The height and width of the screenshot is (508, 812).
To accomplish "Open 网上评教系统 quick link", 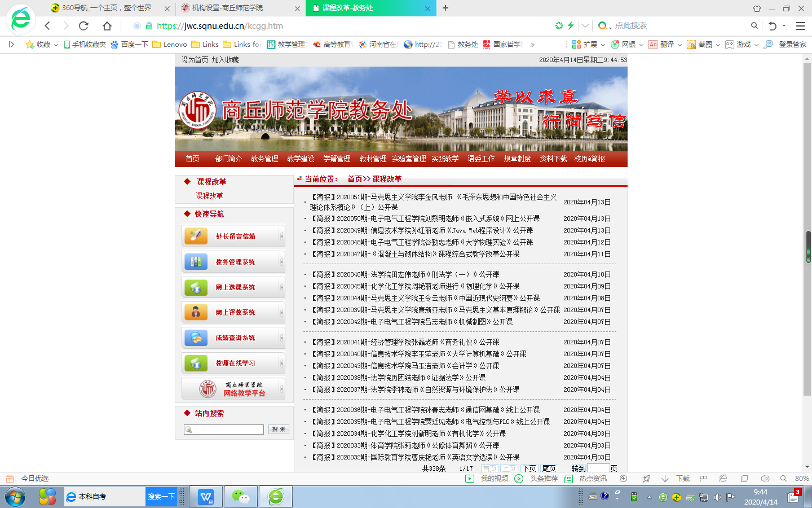I will [233, 312].
